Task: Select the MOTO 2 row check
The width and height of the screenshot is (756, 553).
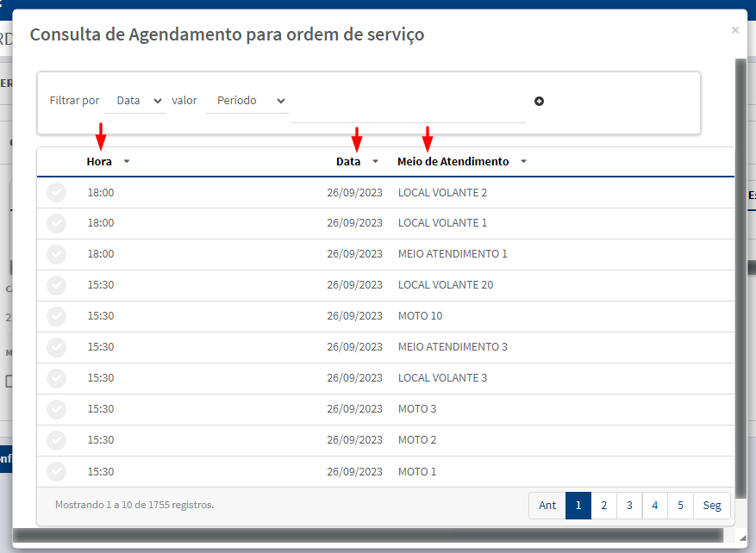Action: (x=56, y=440)
